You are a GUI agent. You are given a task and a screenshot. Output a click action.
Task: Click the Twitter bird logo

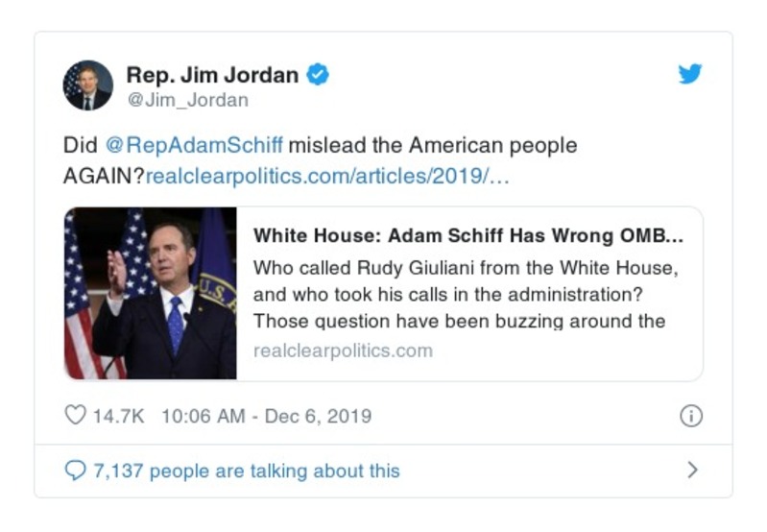pyautogui.click(x=689, y=74)
